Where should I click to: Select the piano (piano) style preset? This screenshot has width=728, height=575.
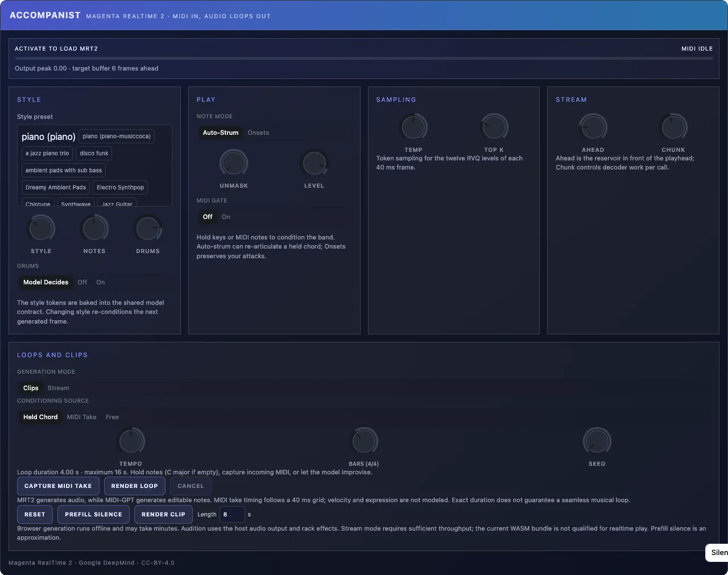[48, 136]
